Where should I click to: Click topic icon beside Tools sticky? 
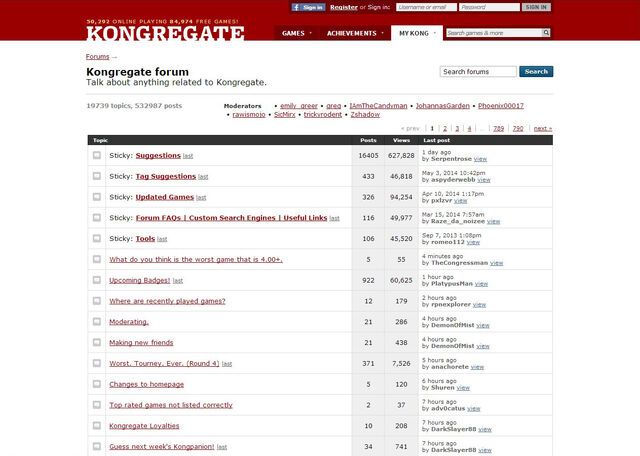click(x=97, y=238)
